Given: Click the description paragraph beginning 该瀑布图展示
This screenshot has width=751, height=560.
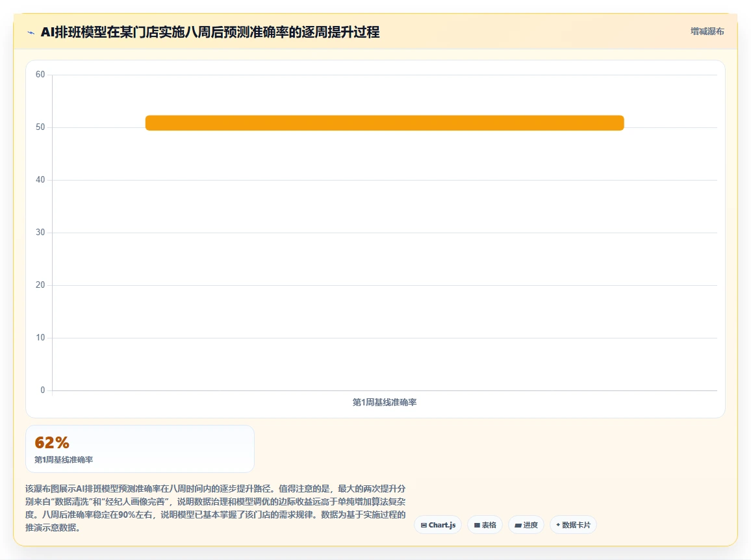Looking at the screenshot, I should tap(216, 508).
